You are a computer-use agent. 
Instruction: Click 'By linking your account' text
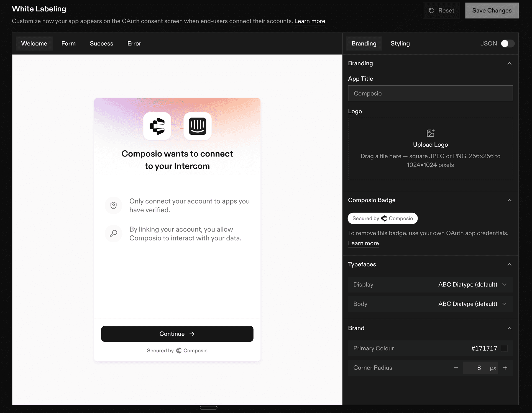pyautogui.click(x=185, y=234)
